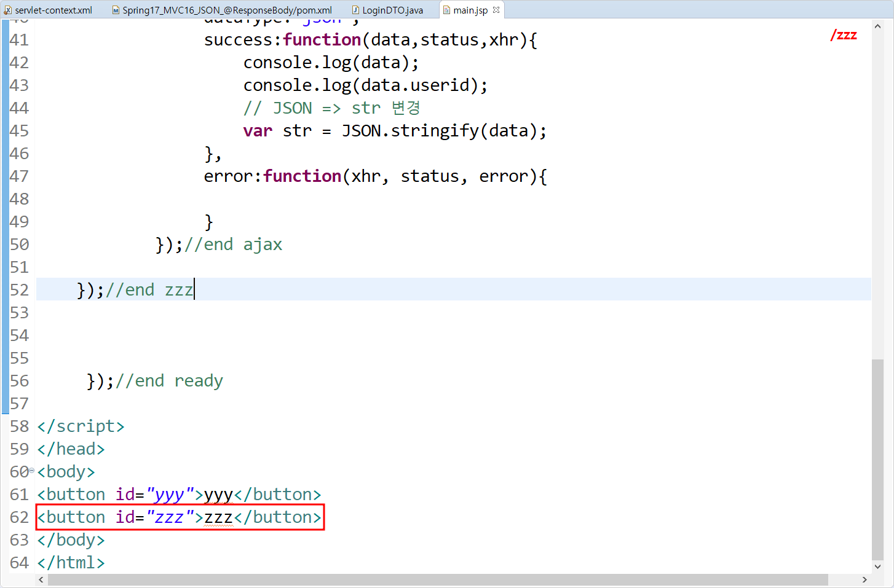Place cursor on 'success:function(data,status,xhr){' line
The image size is (894, 588).
pos(371,40)
